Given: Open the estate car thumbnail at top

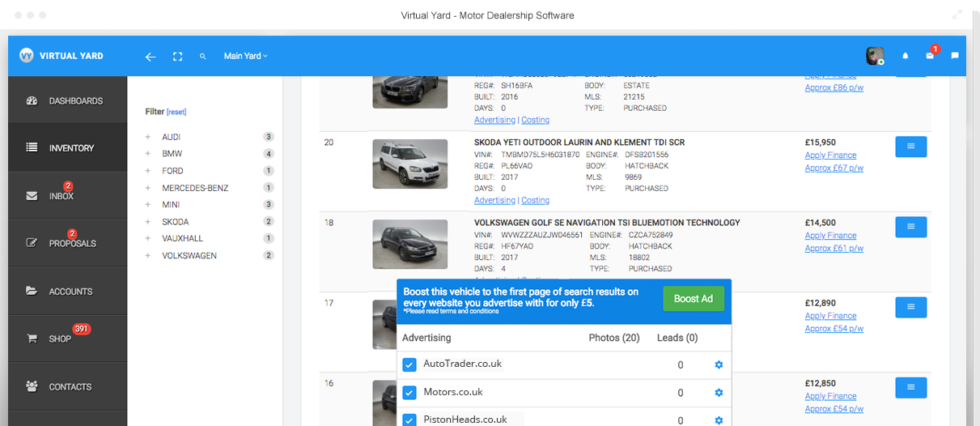Looking at the screenshot, I should [x=409, y=92].
